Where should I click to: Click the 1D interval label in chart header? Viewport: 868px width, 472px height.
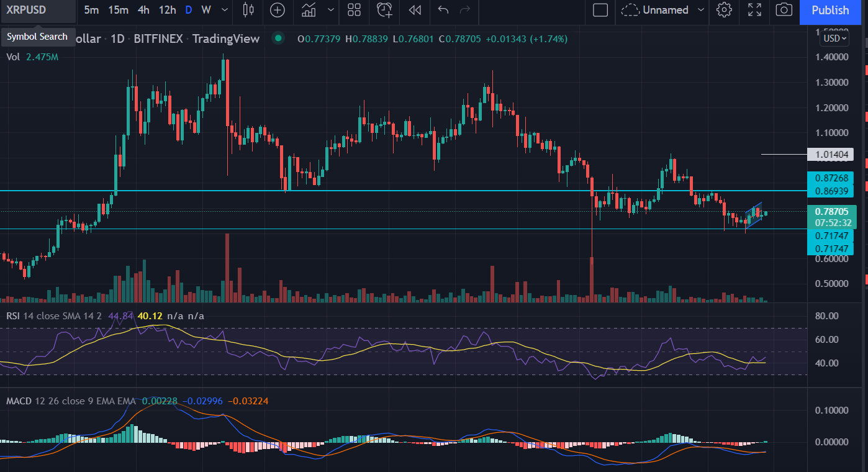pyautogui.click(x=117, y=39)
